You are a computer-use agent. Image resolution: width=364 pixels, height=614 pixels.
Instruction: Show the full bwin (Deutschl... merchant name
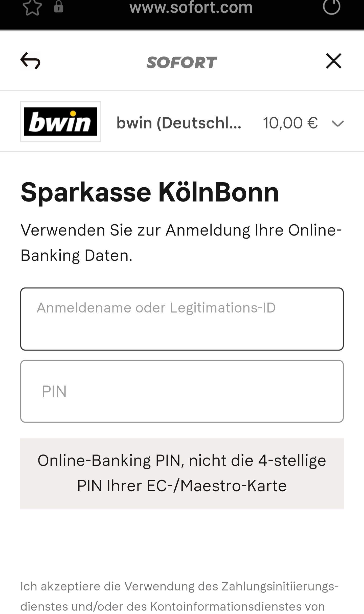179,123
